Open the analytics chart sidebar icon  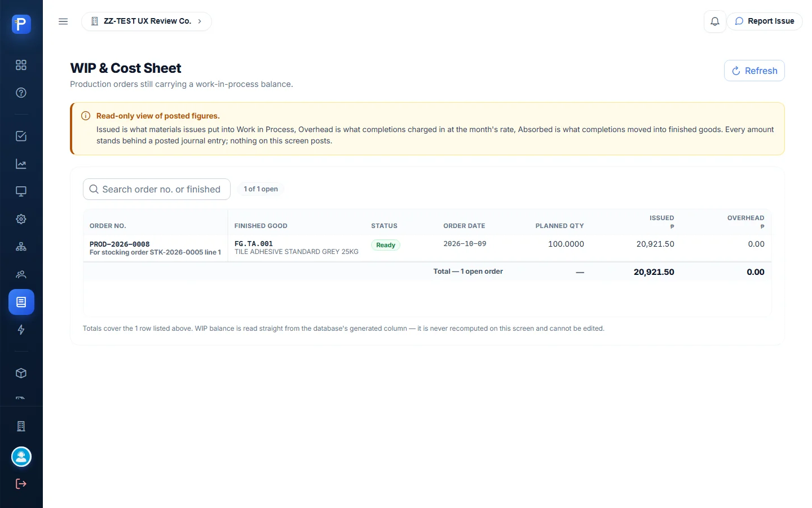coord(21,164)
